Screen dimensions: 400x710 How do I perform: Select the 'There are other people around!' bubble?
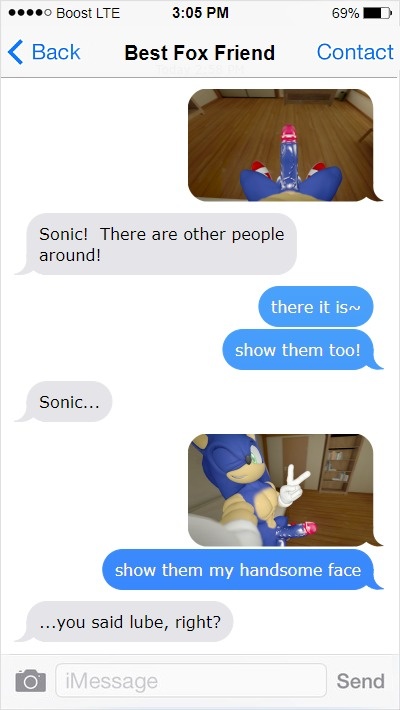157,245
